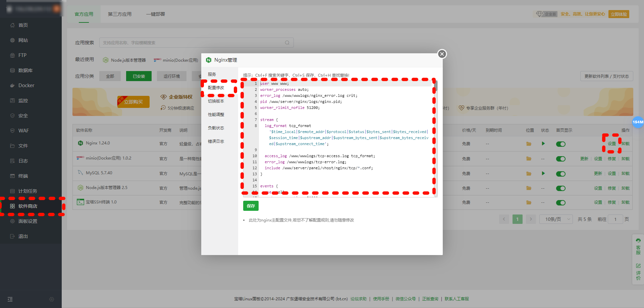This screenshot has width=644, height=308.
Task: Open folder location for minio row
Action: (529, 159)
